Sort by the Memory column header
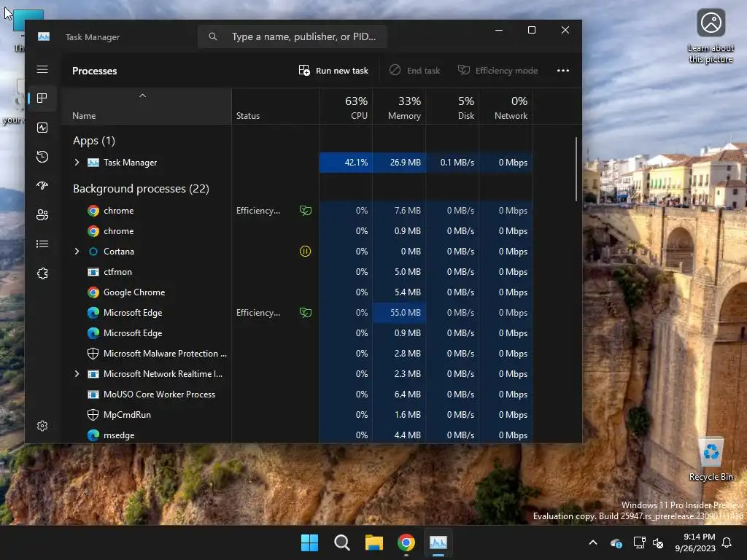 click(399, 108)
